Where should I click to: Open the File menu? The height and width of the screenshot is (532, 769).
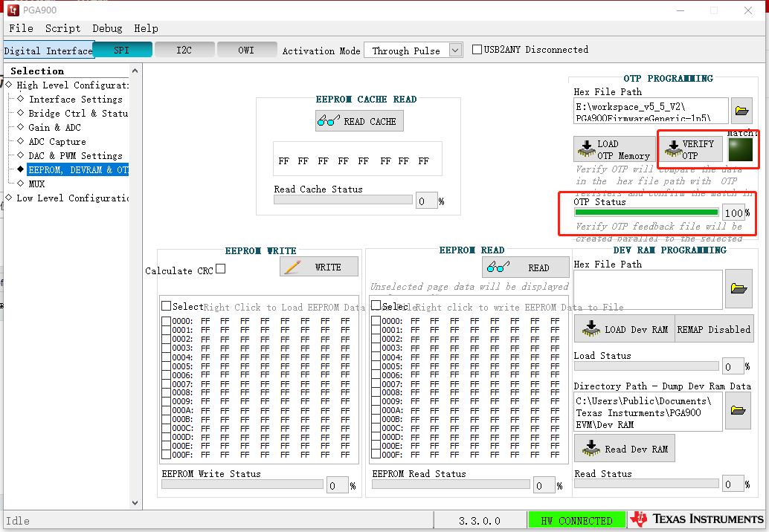pos(21,28)
